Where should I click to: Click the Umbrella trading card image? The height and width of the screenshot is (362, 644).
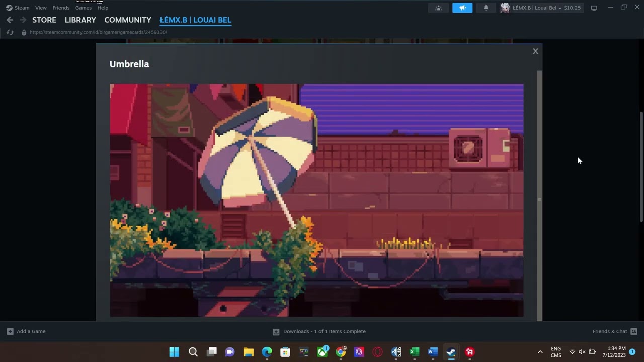coord(316,200)
